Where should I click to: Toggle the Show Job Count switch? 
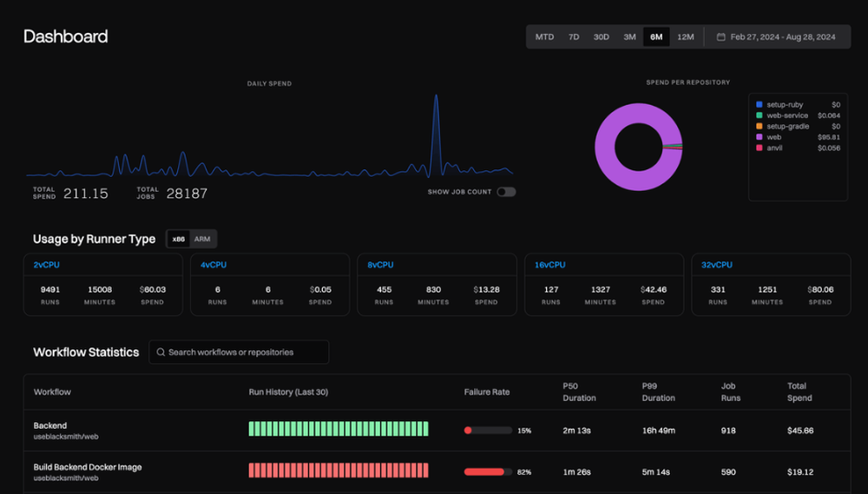point(506,192)
